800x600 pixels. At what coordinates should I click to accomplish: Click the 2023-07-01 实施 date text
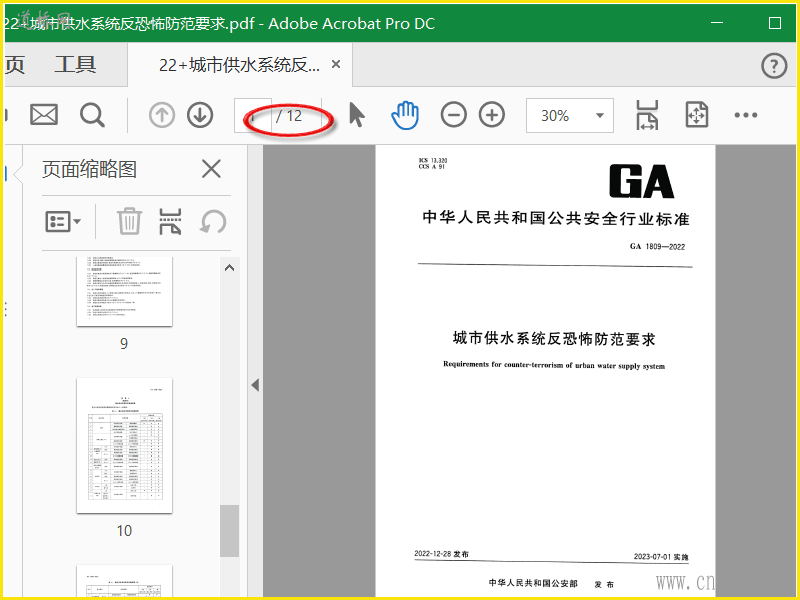coord(661,557)
